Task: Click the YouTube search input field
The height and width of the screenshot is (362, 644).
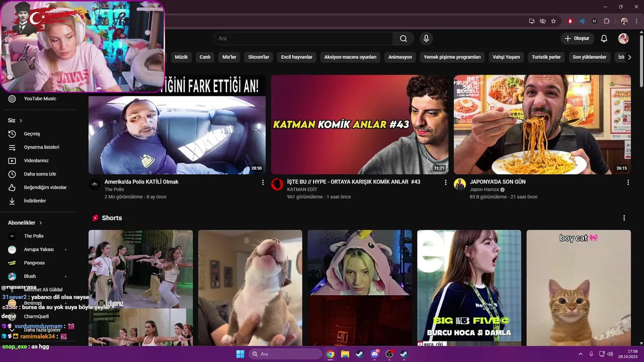Action: tap(303, 39)
